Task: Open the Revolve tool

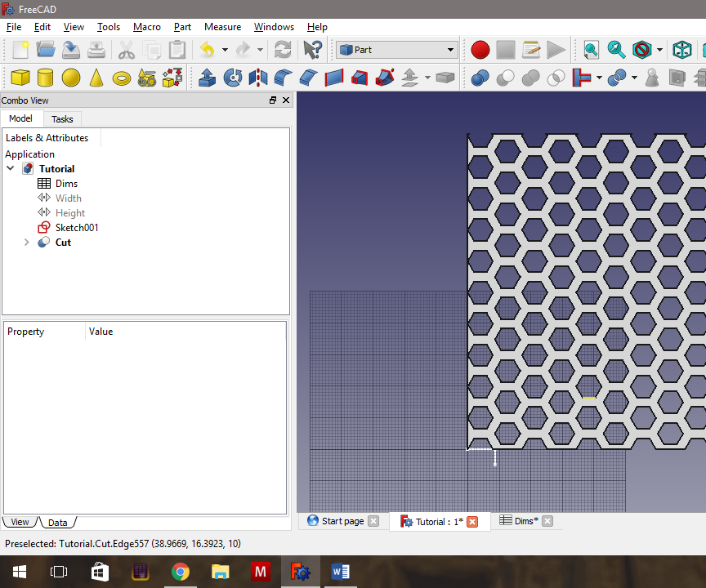Action: (x=233, y=78)
